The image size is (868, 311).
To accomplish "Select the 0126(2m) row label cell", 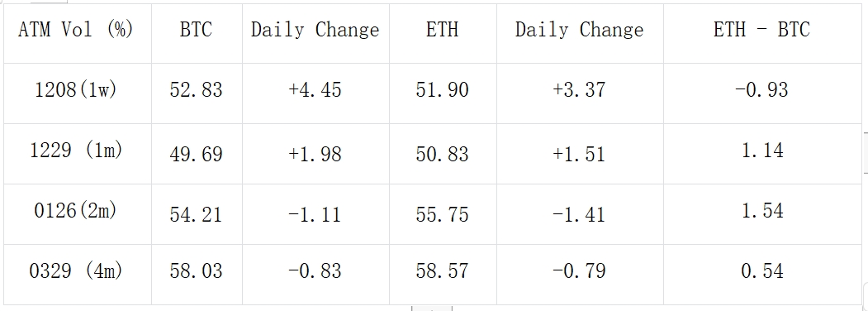I will (78, 214).
